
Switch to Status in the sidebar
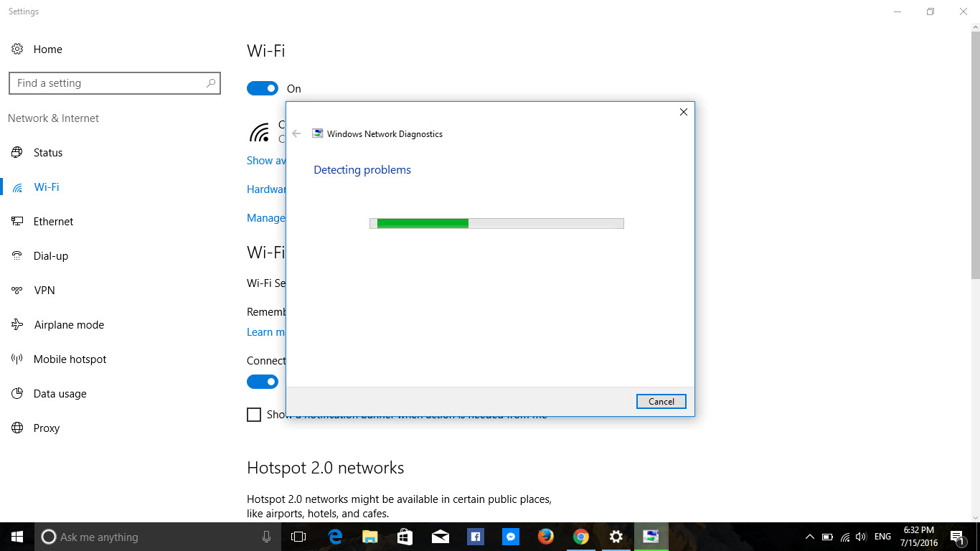47,152
